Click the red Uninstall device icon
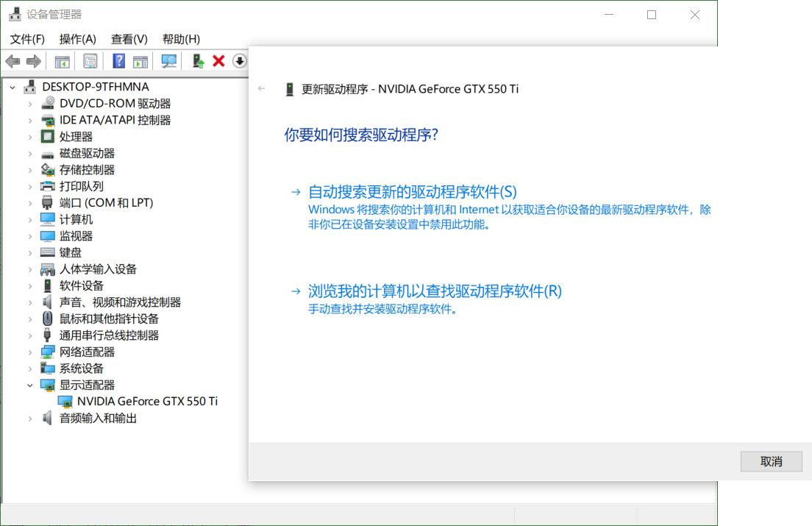812x526 pixels. pos(218,61)
